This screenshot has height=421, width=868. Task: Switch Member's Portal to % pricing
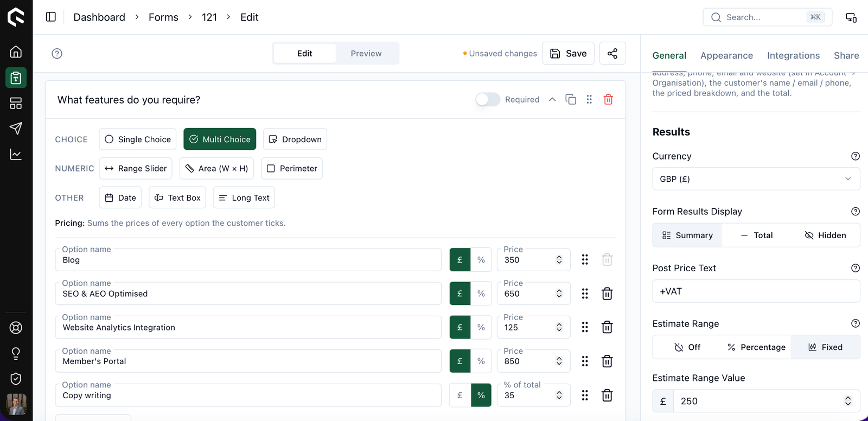(481, 361)
